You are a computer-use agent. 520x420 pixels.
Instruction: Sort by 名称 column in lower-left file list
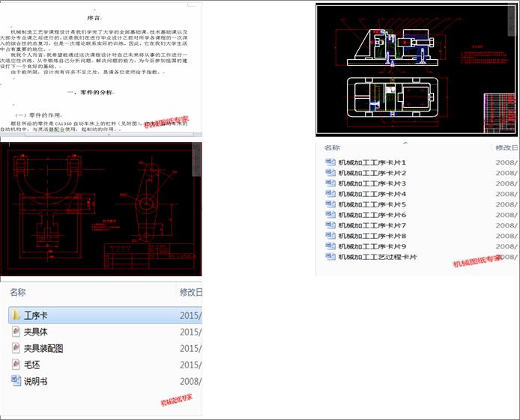coord(17,292)
